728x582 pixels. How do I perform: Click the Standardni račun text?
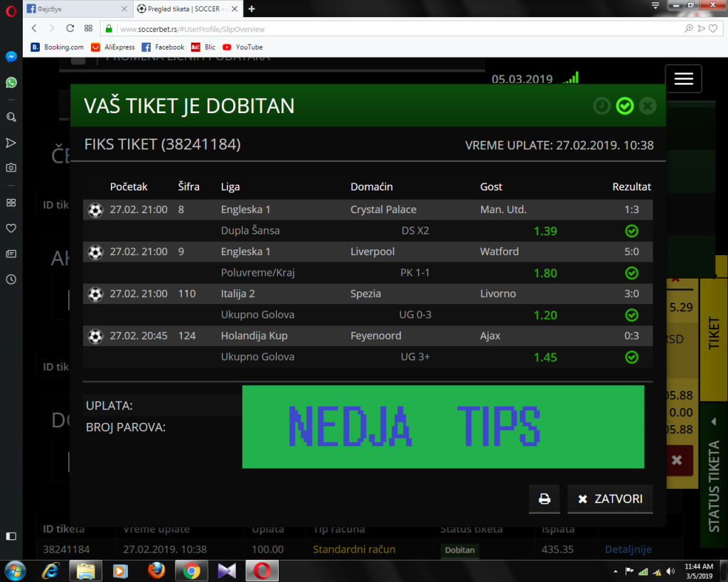click(x=354, y=549)
